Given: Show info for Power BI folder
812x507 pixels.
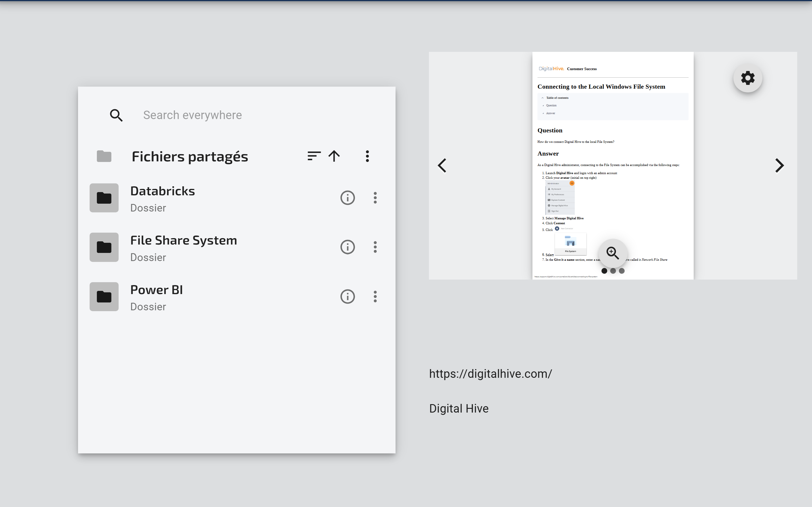Looking at the screenshot, I should click(x=347, y=296).
